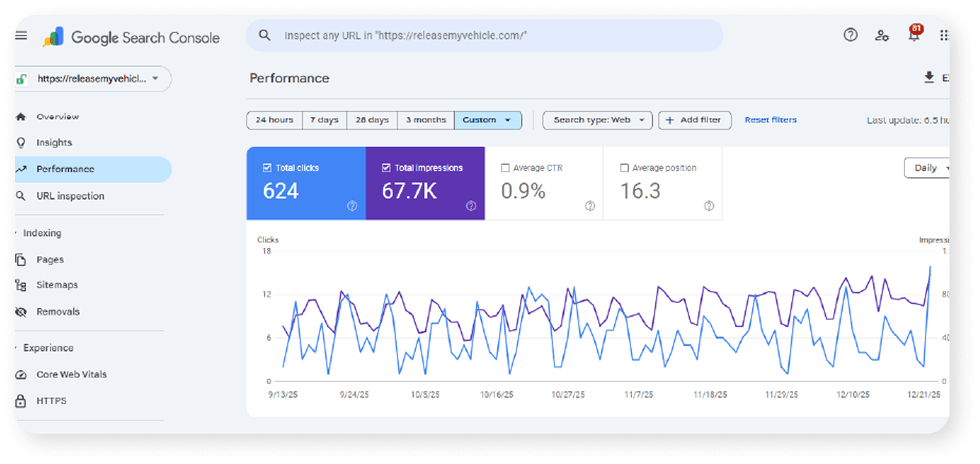Screen dimensions: 980x464
Task: Open the notifications bell
Action: tap(914, 35)
